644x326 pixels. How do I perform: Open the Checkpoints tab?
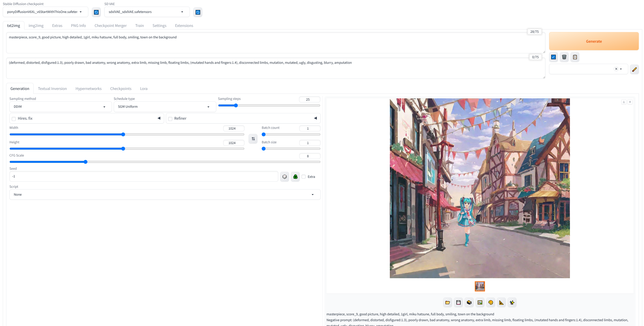[x=121, y=89]
